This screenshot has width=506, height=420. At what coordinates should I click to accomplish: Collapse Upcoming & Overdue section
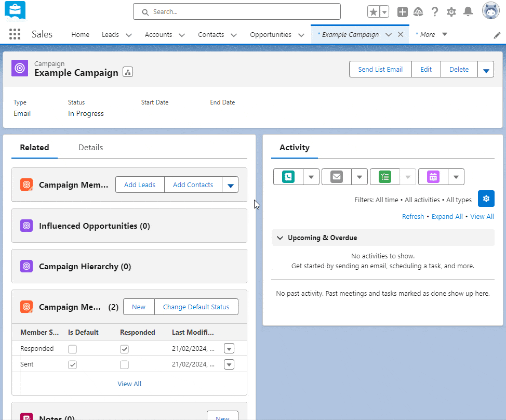click(x=280, y=238)
